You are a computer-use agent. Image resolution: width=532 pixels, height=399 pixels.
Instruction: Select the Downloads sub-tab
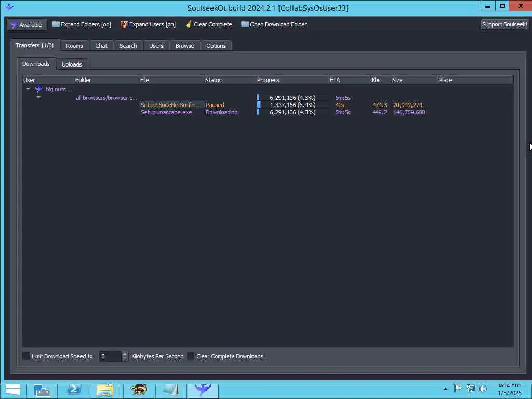36,64
